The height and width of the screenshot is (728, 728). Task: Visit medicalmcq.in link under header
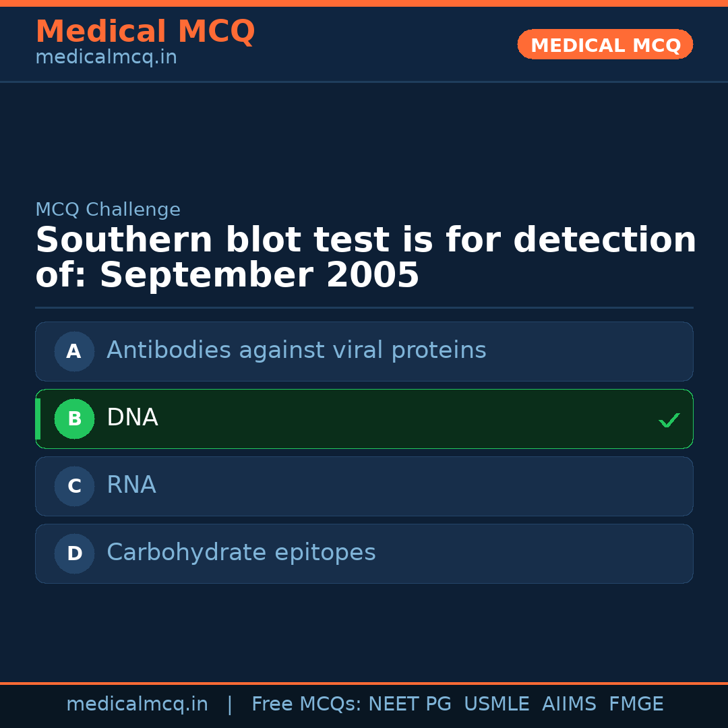(106, 58)
